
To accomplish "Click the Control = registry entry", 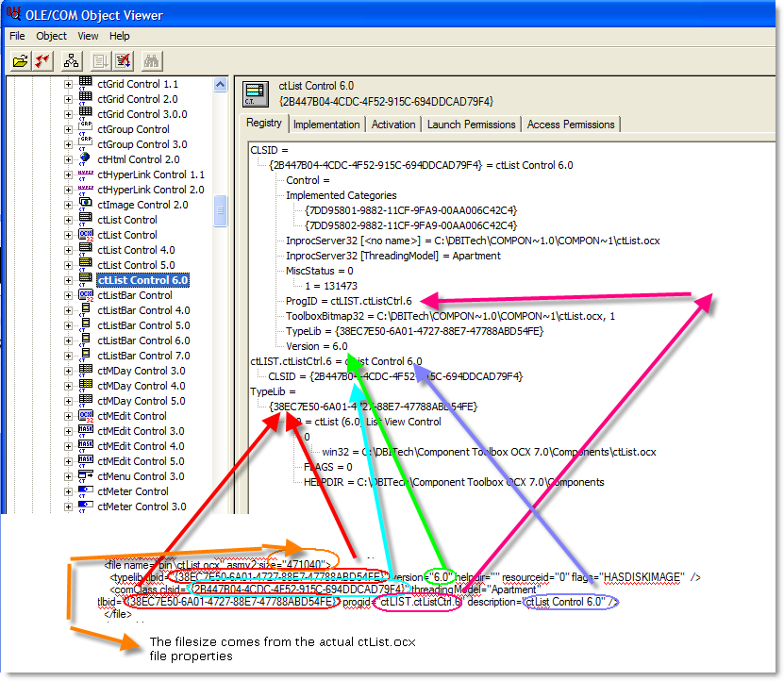I will [308, 180].
